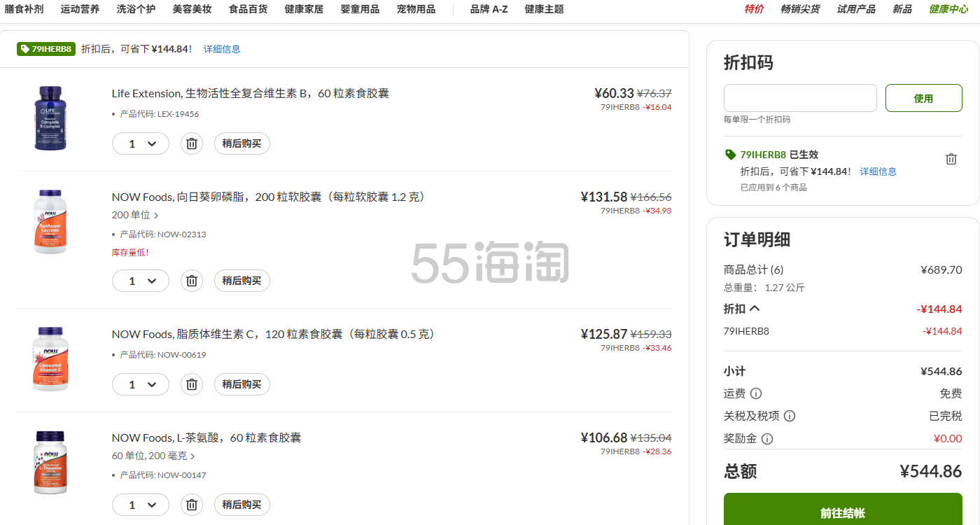This screenshot has width=980, height=525.
Task: Click shipping fee info icon
Action: click(x=756, y=393)
